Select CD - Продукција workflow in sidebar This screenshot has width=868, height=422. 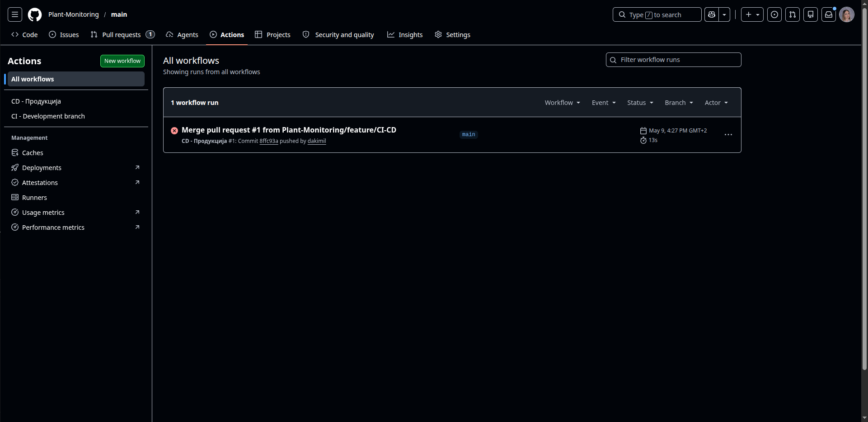click(76, 101)
